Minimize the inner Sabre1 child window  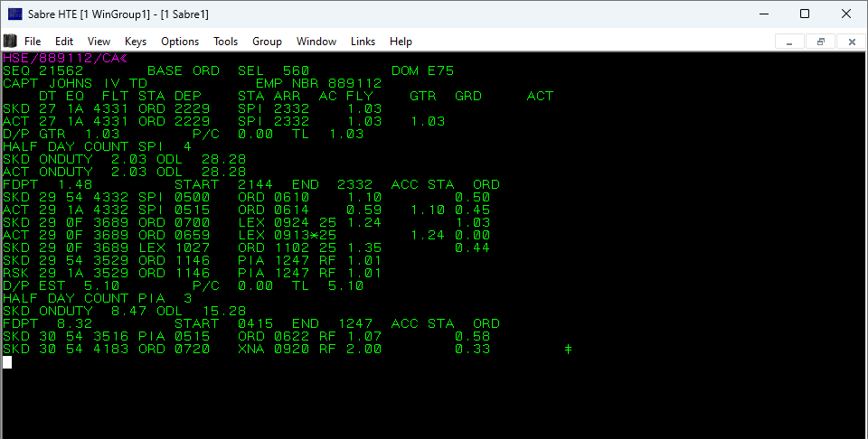[x=789, y=42]
